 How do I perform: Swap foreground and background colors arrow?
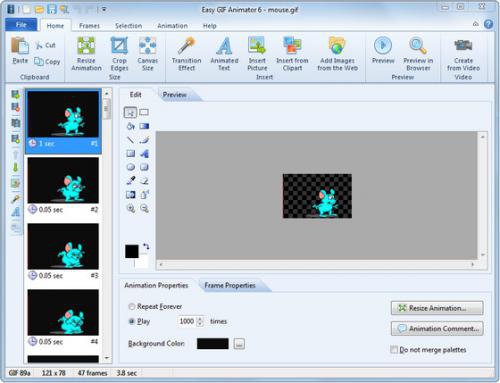click(x=146, y=247)
